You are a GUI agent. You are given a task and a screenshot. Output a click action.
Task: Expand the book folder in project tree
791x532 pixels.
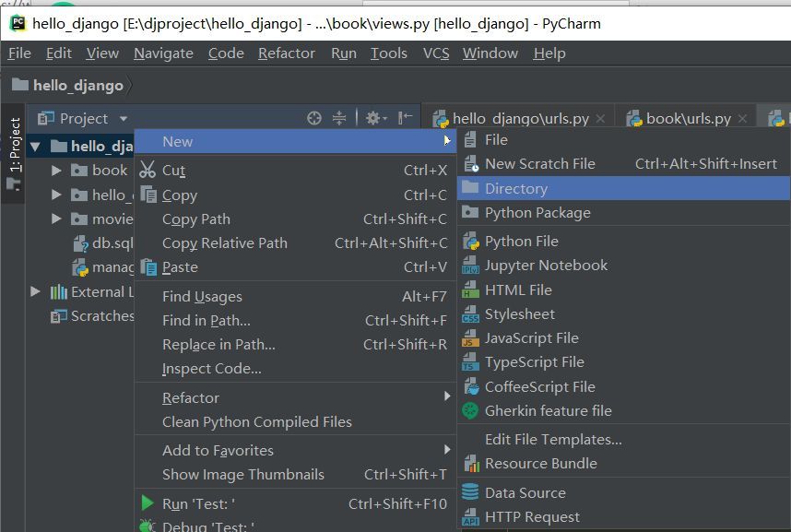56,171
